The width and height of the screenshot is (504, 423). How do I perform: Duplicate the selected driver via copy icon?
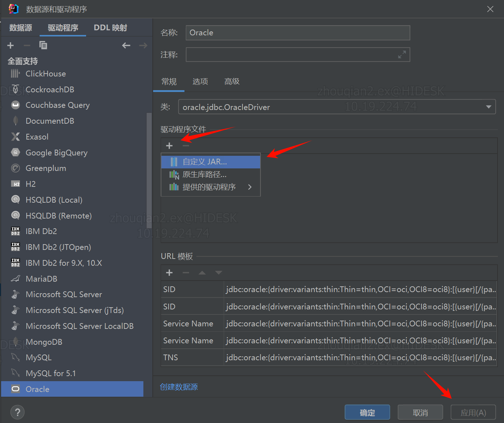43,45
